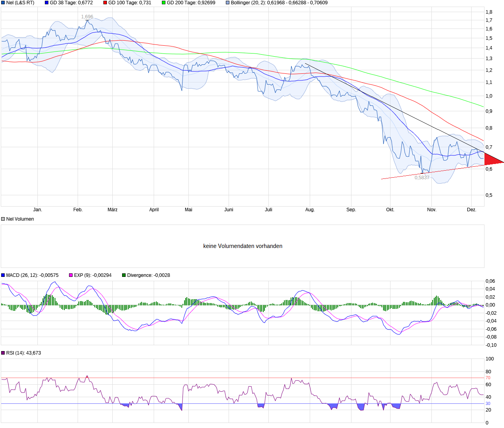
Task: Click the 'Mai' month label on time axis
Action: click(x=188, y=210)
